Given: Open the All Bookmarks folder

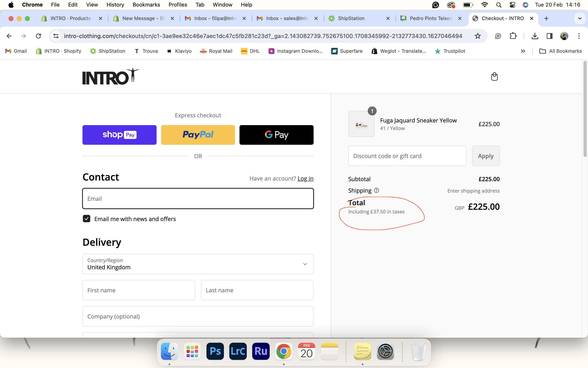Looking at the screenshot, I should pyautogui.click(x=560, y=51).
